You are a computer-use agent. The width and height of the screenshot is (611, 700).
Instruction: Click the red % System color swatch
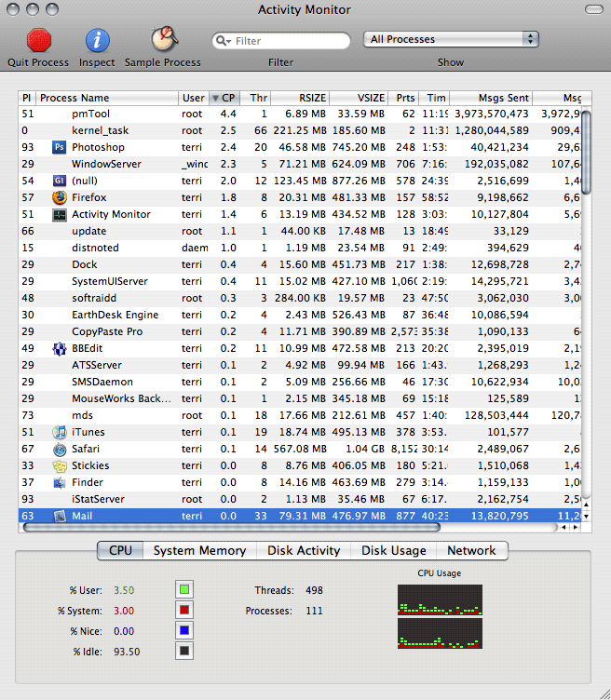pyautogui.click(x=183, y=610)
